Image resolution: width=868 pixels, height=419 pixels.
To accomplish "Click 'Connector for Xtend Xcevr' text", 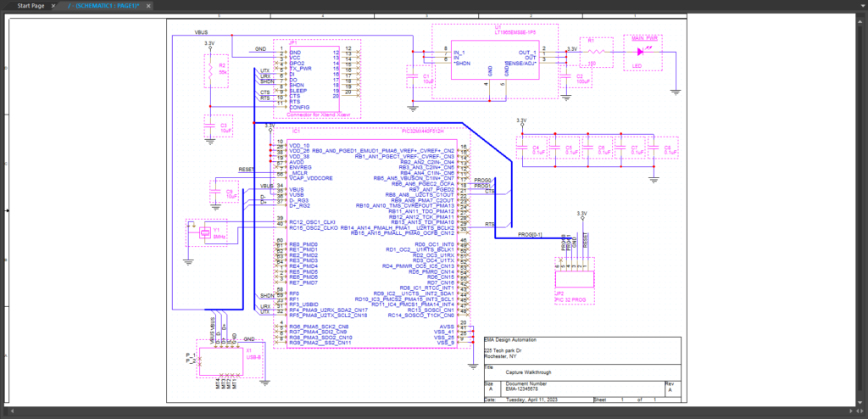I will pyautogui.click(x=320, y=114).
